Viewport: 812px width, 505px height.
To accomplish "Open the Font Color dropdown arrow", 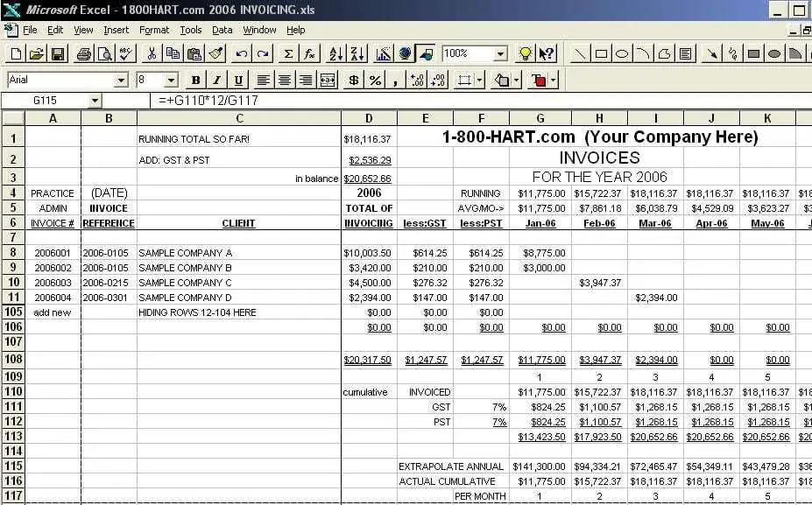I will pos(554,81).
